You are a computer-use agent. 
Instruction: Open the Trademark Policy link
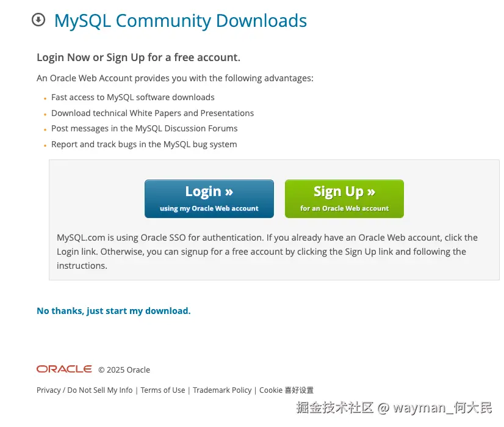222,390
